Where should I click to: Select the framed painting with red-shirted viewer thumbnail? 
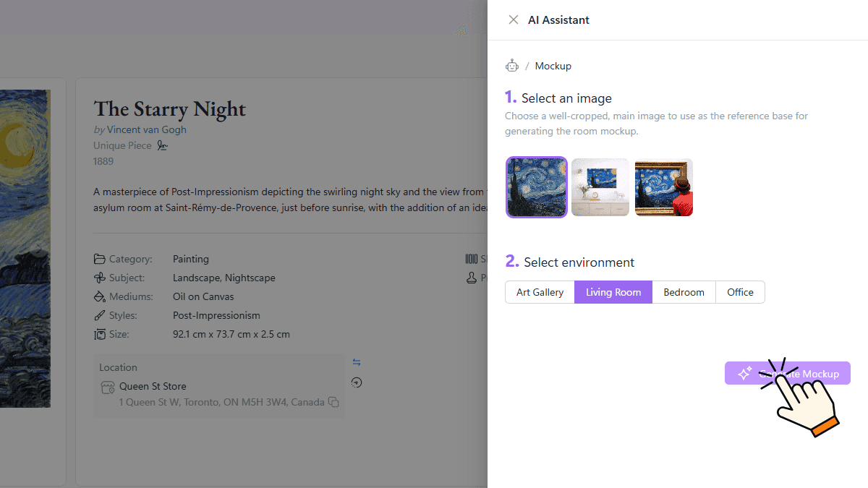click(664, 187)
